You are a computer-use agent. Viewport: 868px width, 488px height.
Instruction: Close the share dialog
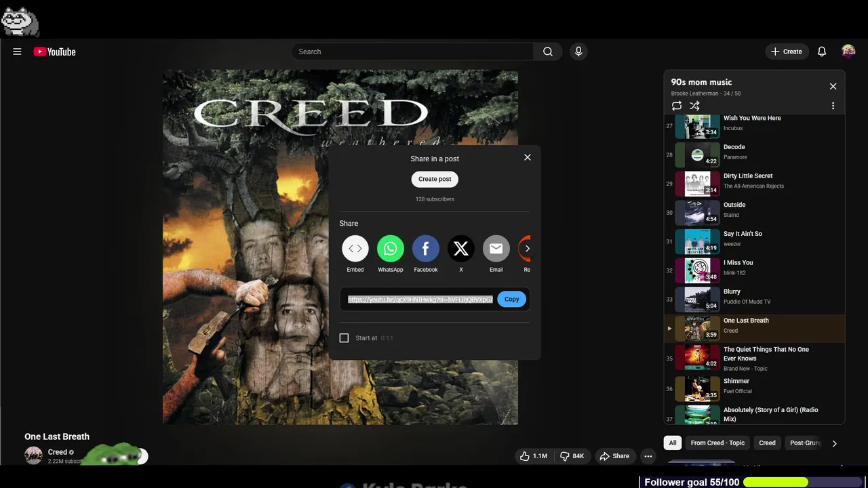[528, 157]
